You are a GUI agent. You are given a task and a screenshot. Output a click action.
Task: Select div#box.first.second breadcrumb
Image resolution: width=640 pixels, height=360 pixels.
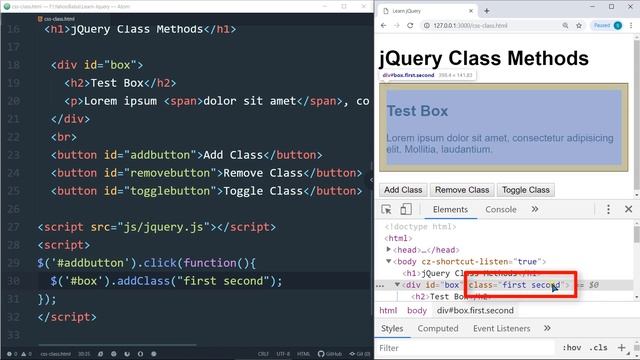[475, 311]
